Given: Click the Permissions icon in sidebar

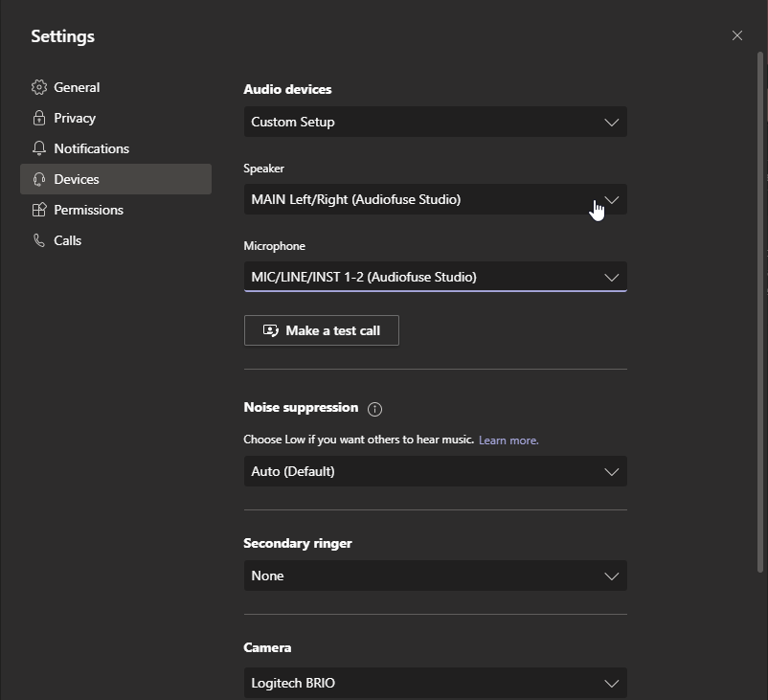Looking at the screenshot, I should (x=39, y=210).
